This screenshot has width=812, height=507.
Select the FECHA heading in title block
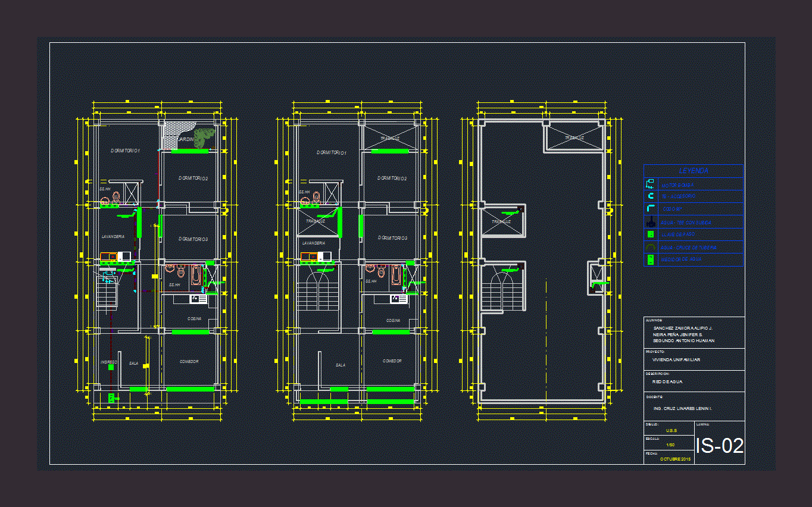point(652,453)
